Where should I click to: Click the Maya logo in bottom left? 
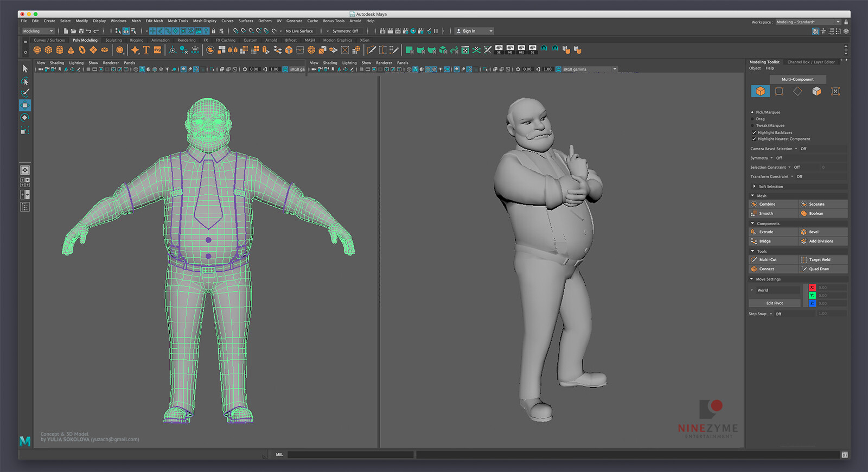point(25,441)
